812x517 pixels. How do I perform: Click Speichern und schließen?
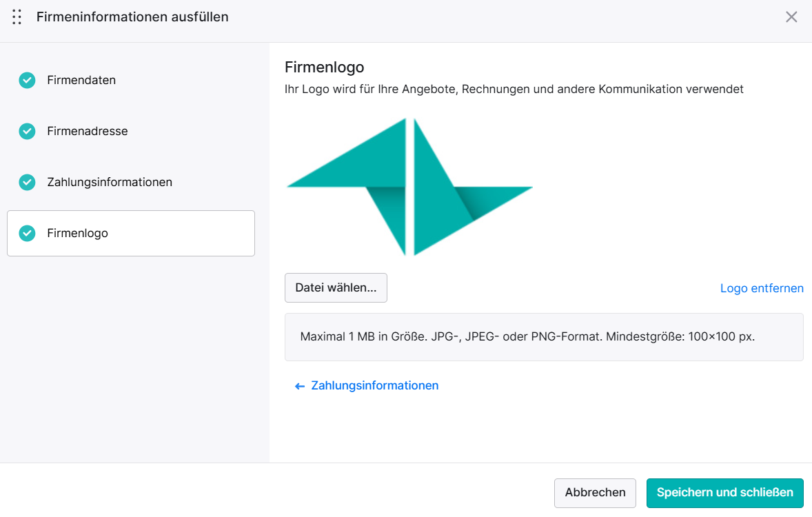725,493
